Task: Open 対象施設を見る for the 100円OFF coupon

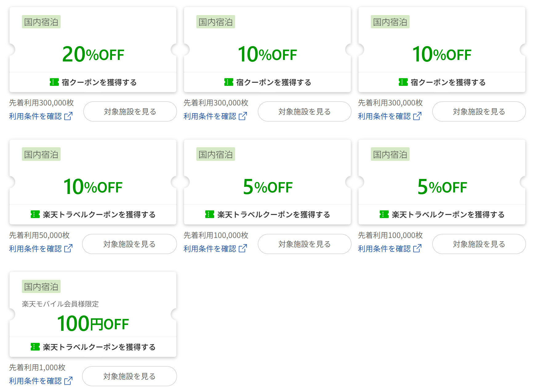Action: (x=129, y=376)
